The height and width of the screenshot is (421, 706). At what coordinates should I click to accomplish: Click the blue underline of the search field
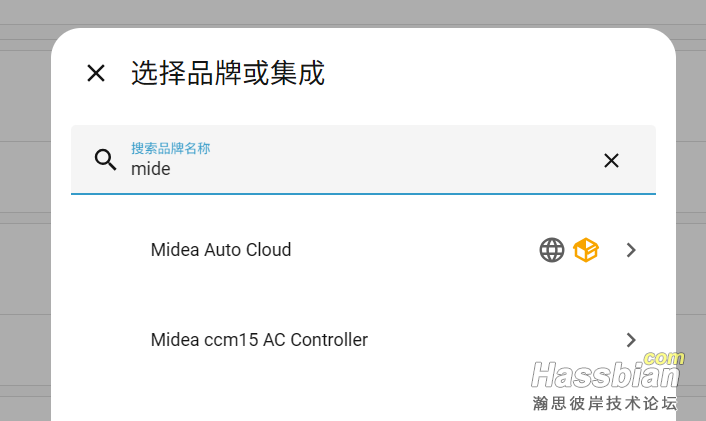click(x=363, y=194)
